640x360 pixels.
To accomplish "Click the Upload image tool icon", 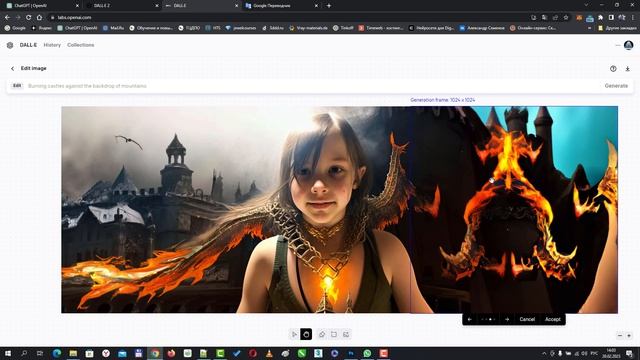I will (346, 334).
